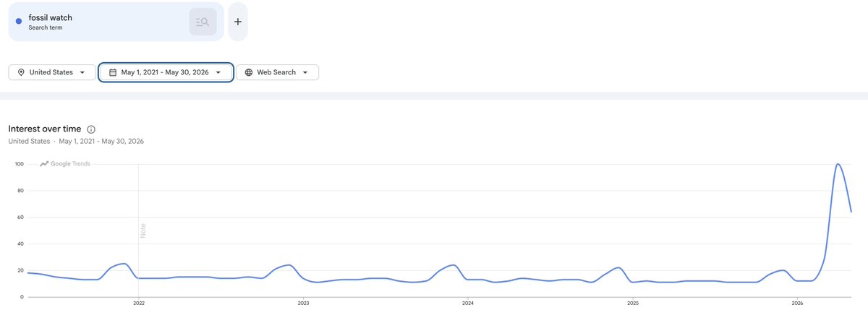Open the search term explore icon
The width and height of the screenshot is (868, 323).
203,22
